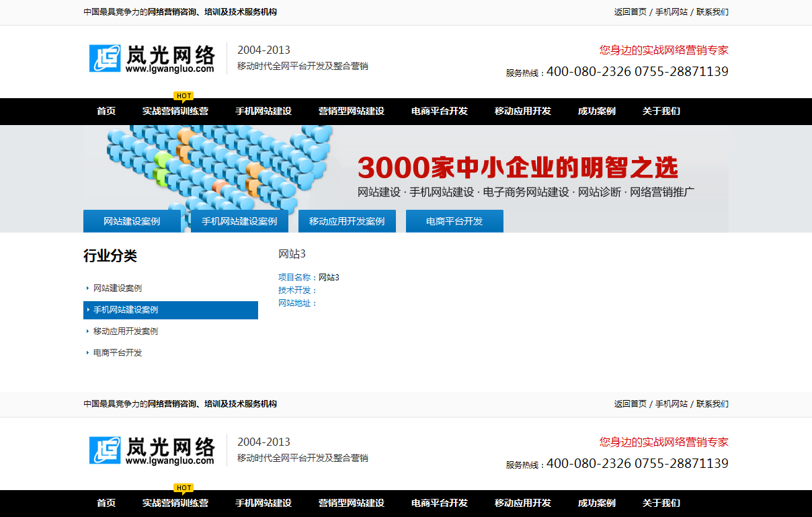Click 关于我们 in the upper black navigation bar
The height and width of the screenshot is (517, 812).
[661, 112]
